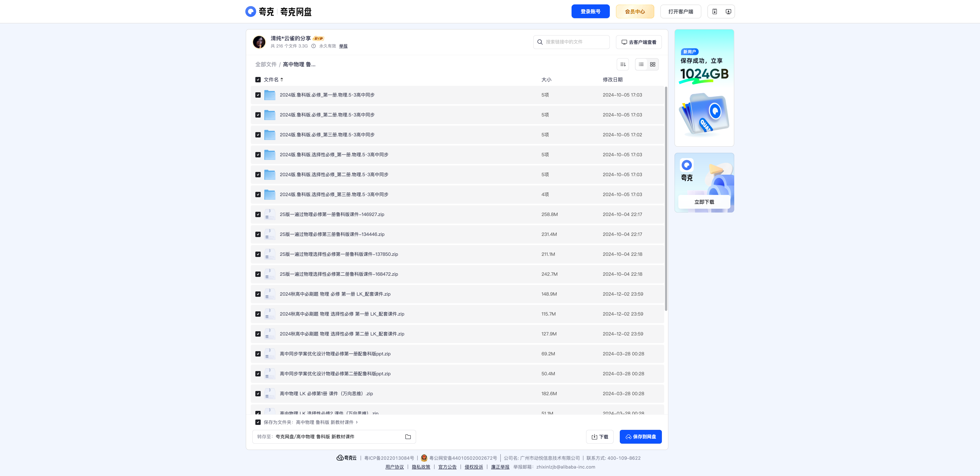The image size is (980, 476).
Task: Uncheck 必修_第二册.物理 folder checkbox
Action: coord(258,115)
